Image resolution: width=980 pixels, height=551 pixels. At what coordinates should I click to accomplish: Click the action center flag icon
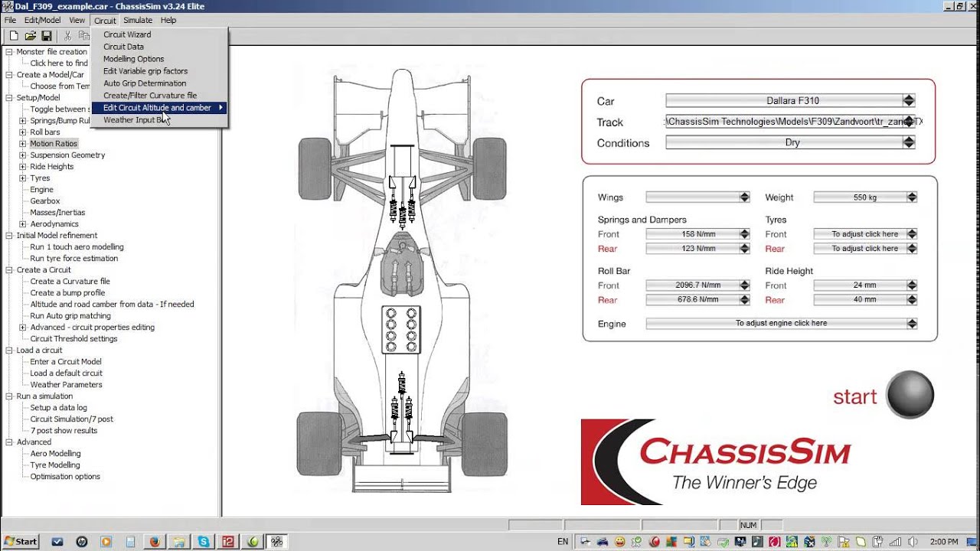coord(845,542)
